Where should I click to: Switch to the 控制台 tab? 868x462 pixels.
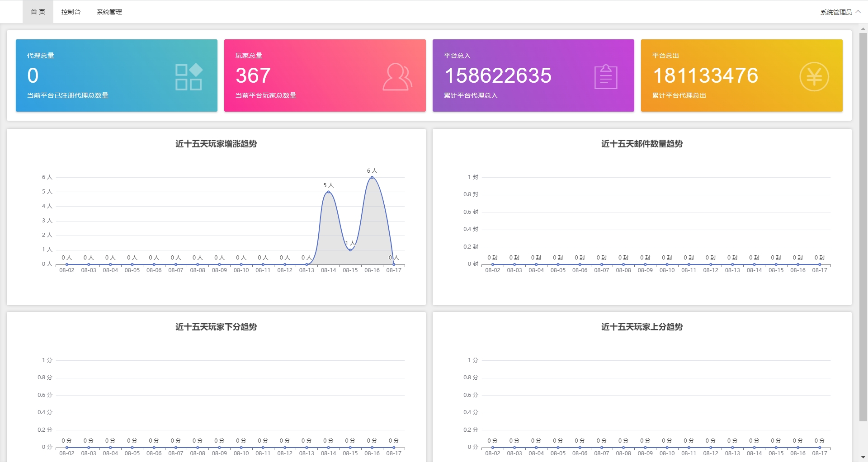tap(71, 12)
